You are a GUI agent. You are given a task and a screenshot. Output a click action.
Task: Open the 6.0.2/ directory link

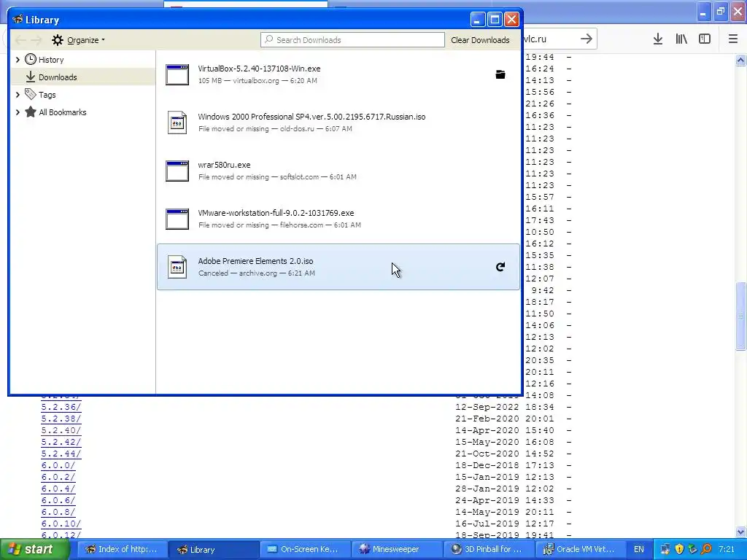click(x=58, y=477)
